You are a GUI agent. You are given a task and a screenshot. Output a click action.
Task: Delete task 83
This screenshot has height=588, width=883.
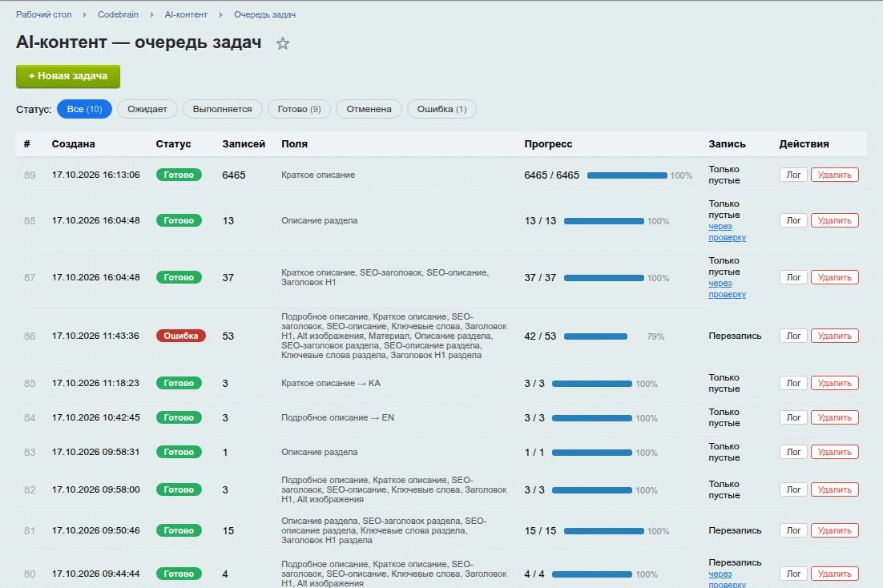(x=835, y=452)
